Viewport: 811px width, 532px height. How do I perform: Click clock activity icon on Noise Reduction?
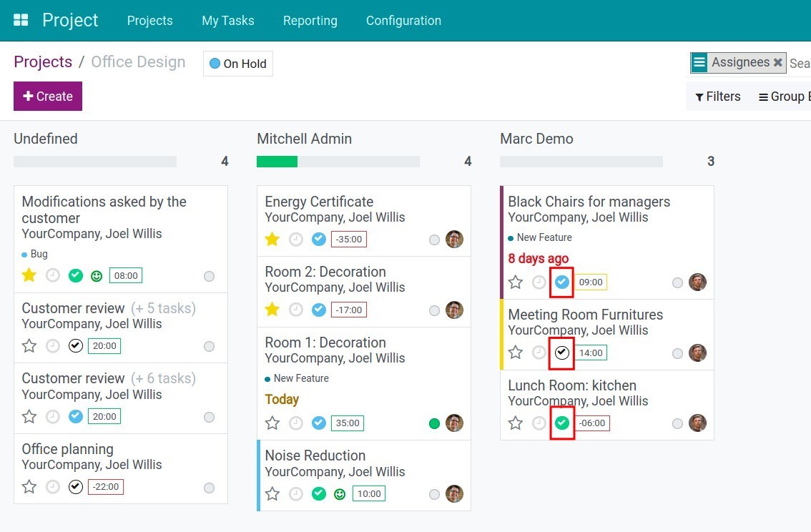click(296, 494)
